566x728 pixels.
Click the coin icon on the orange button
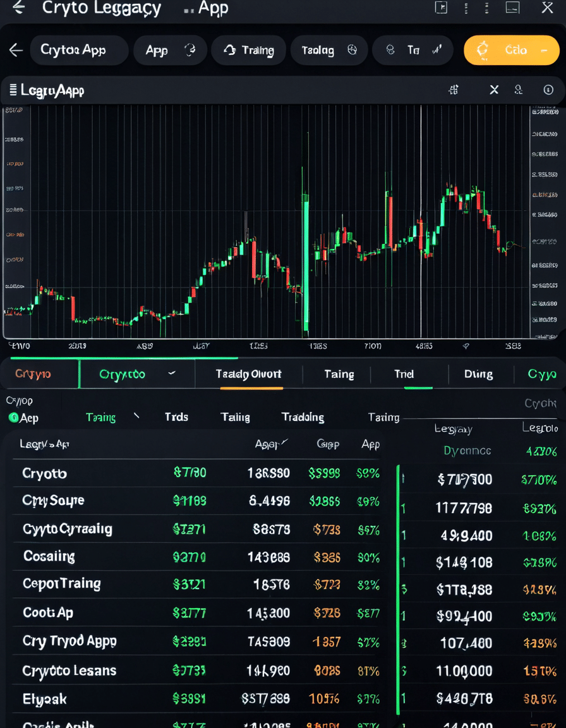[x=483, y=50]
